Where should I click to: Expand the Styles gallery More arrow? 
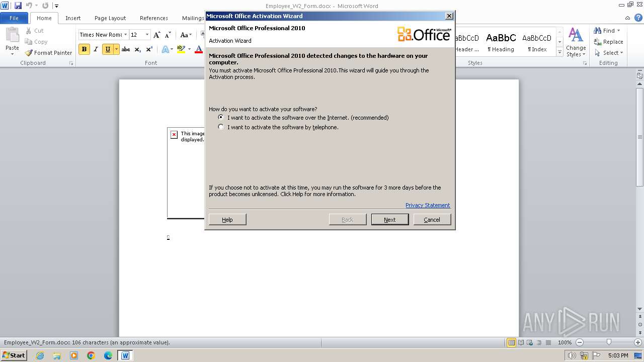click(559, 52)
